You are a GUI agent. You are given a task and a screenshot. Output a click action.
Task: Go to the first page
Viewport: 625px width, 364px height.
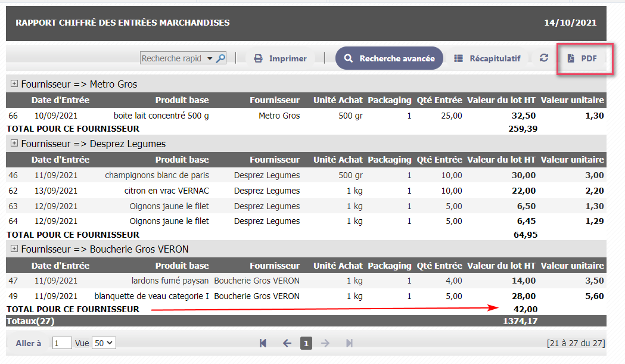coord(263,343)
